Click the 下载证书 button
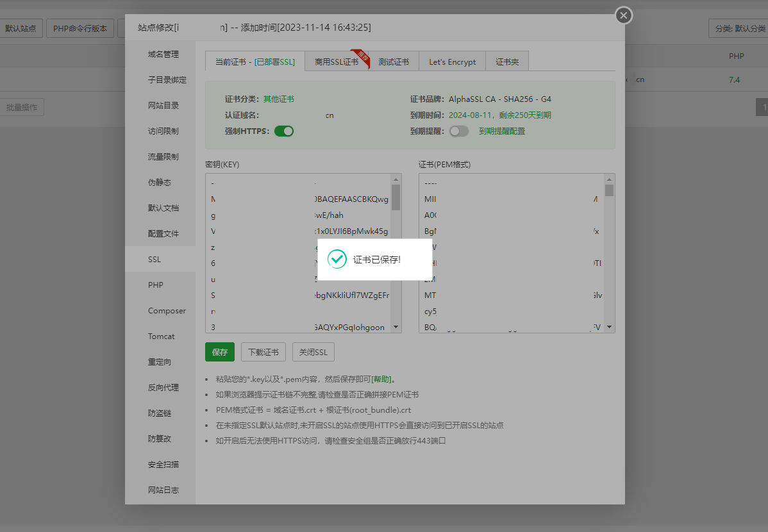Screen dimensions: 768x532 point(263,352)
